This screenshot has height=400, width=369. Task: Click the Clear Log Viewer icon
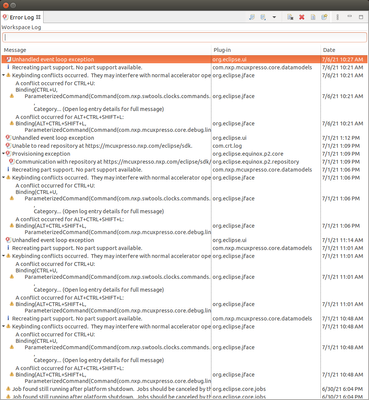click(x=290, y=17)
